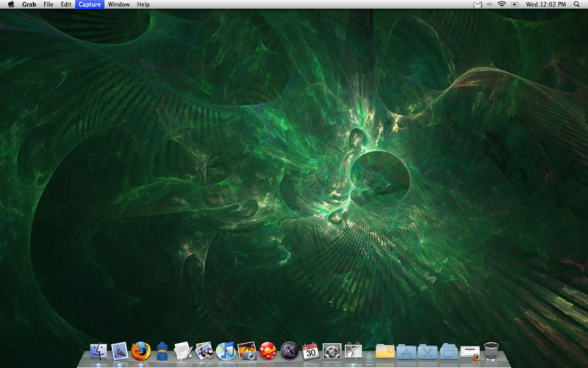Click Grab scissors icon in Dock
Image resolution: width=588 pixels, height=368 pixels.
(x=353, y=351)
